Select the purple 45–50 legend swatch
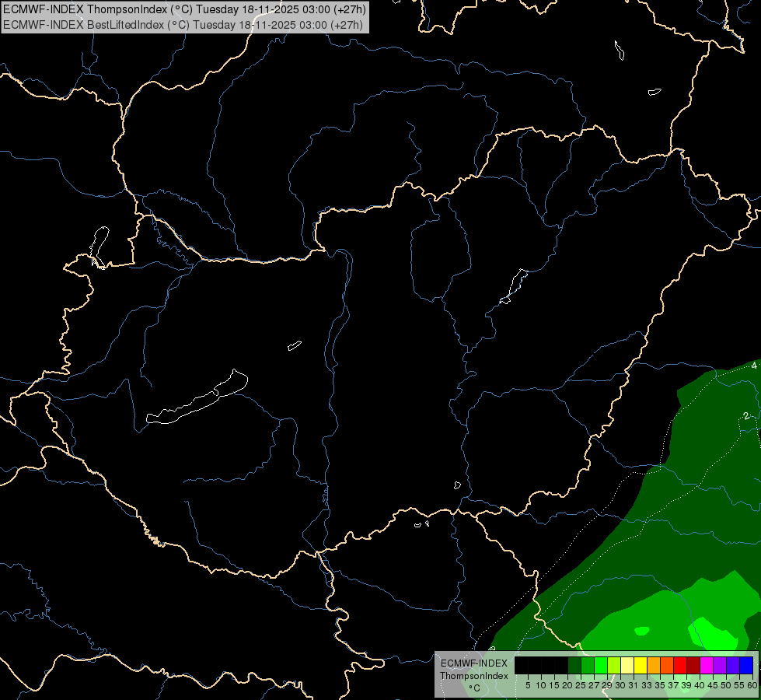The width and height of the screenshot is (761, 700). pos(720,665)
